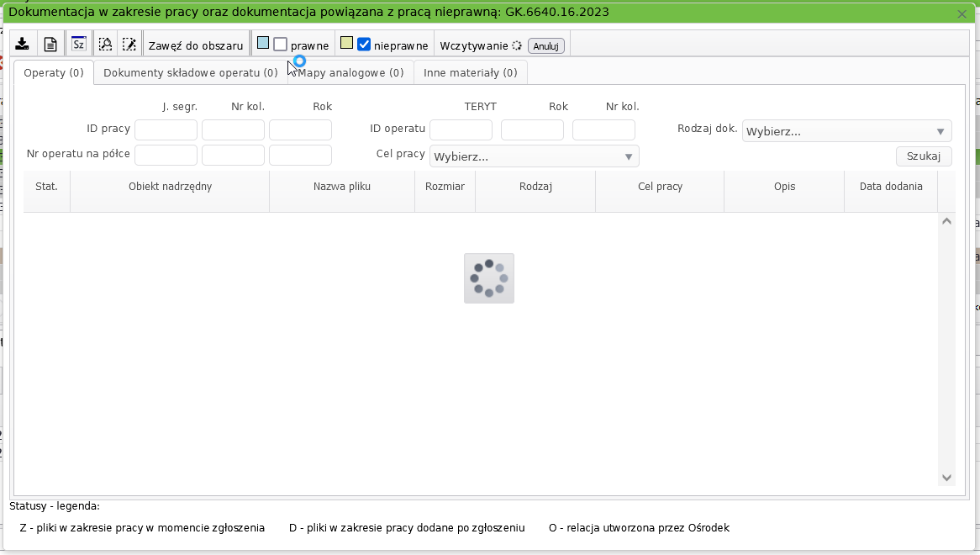Cancel loading with 'Anuluj' button
The width and height of the screenshot is (980, 555).
click(546, 46)
